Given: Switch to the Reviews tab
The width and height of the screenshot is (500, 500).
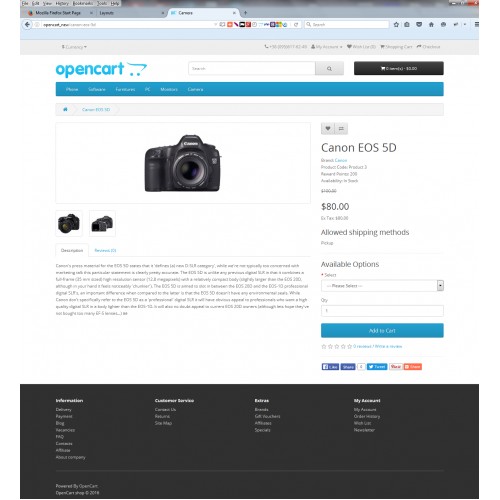Looking at the screenshot, I should click(x=105, y=250).
